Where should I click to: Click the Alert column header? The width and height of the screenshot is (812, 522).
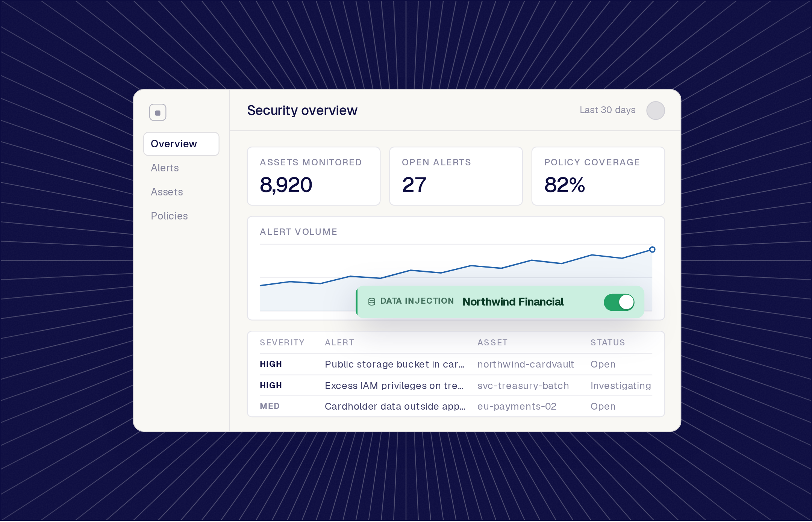(x=339, y=343)
